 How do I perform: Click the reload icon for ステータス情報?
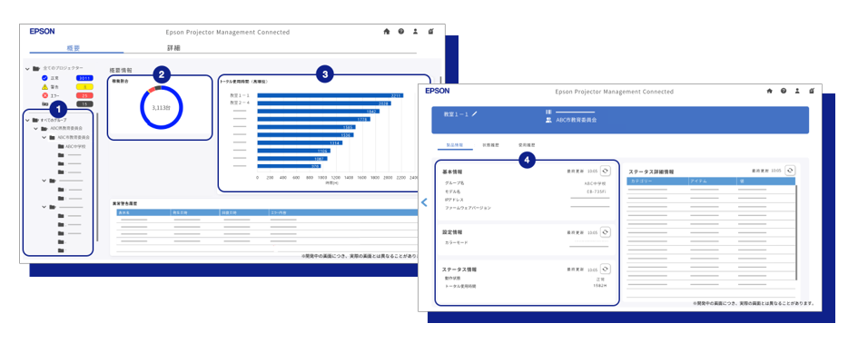(x=605, y=269)
